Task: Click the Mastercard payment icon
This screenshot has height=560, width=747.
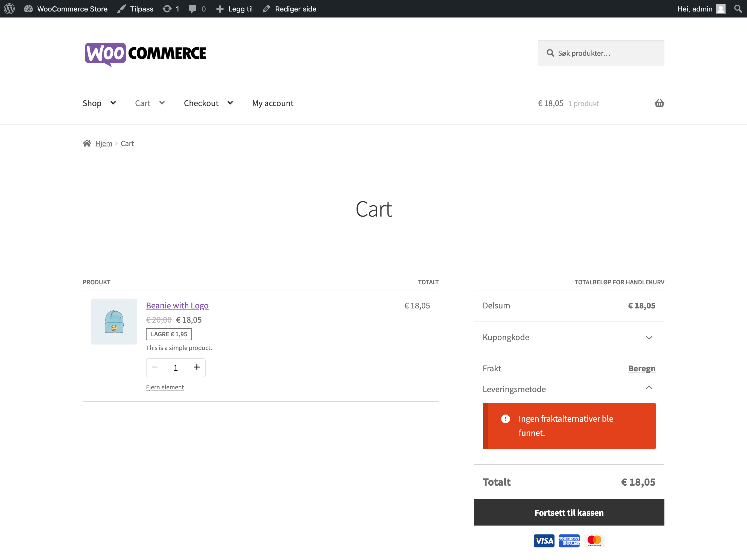Action: (x=594, y=541)
